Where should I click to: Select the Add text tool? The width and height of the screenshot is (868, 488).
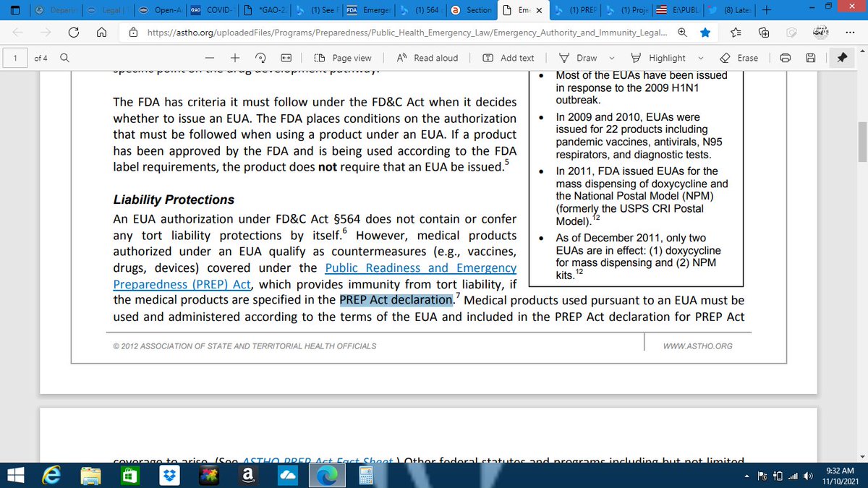coord(508,58)
